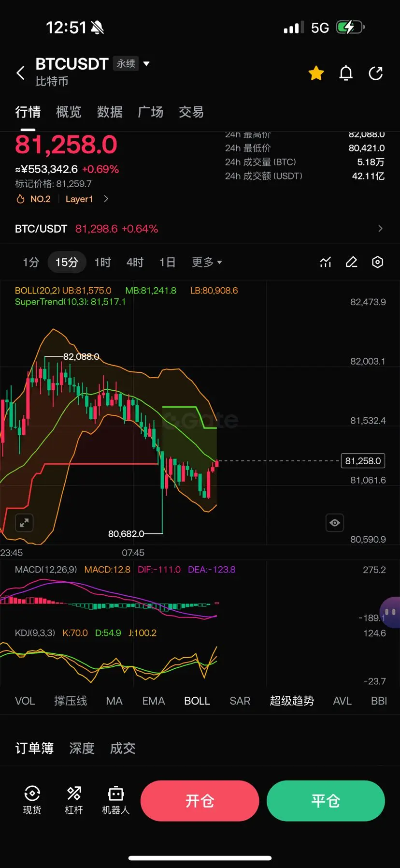Tap the 永续 contract type badge
Image resolution: width=400 pixels, height=868 pixels.
tap(126, 63)
